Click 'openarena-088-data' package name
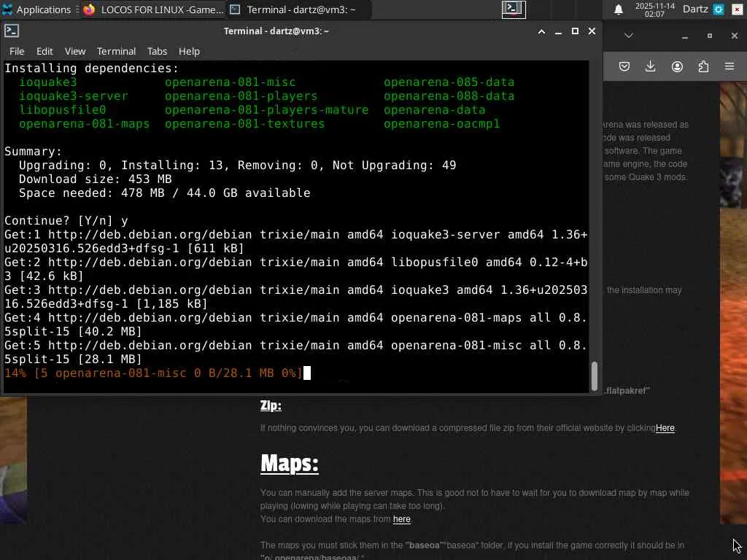Viewport: 747px width, 560px height. pyautogui.click(x=449, y=96)
